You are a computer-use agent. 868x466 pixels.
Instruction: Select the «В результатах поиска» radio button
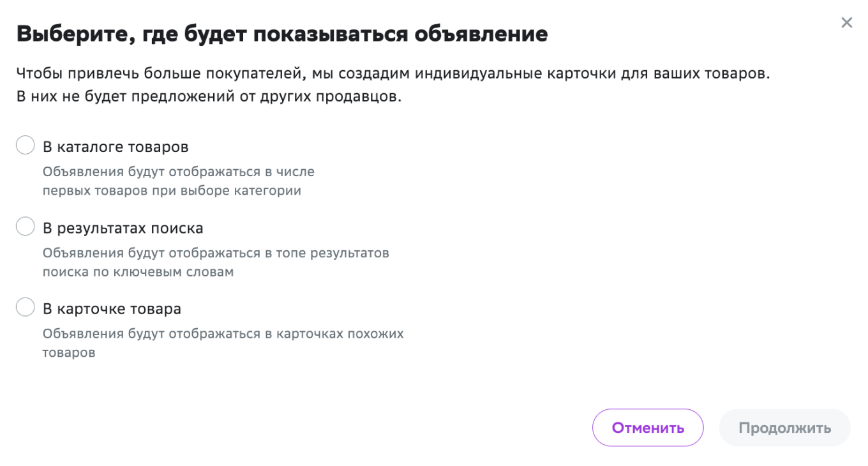tap(25, 227)
